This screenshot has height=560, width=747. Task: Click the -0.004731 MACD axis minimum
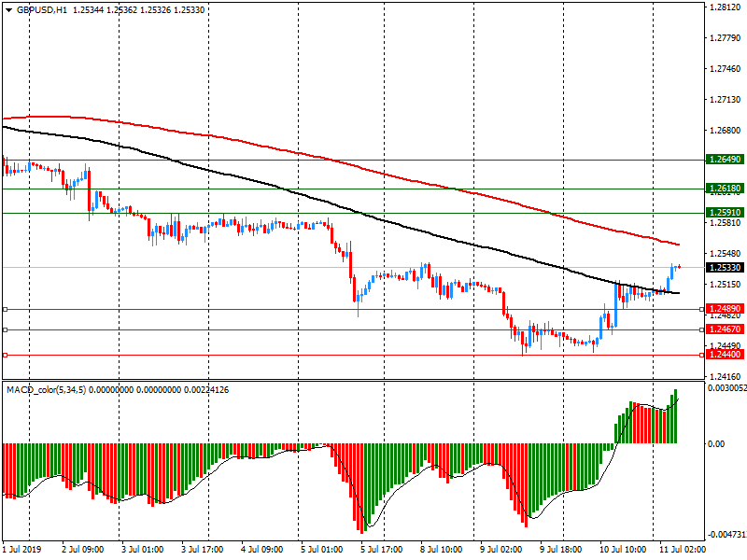pyautogui.click(x=727, y=534)
